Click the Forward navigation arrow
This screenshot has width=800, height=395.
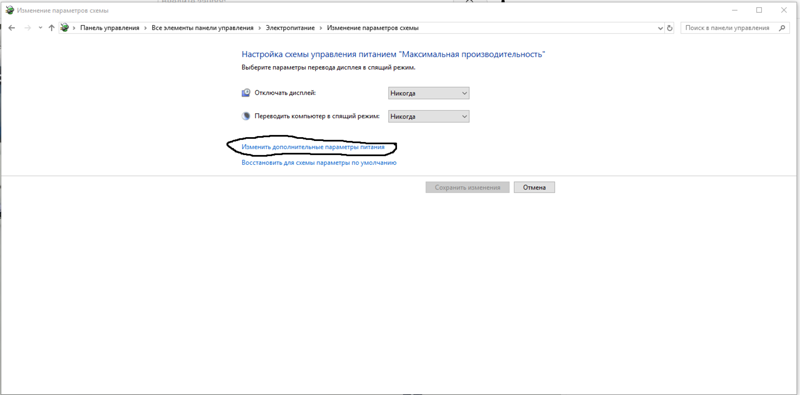click(x=28, y=28)
